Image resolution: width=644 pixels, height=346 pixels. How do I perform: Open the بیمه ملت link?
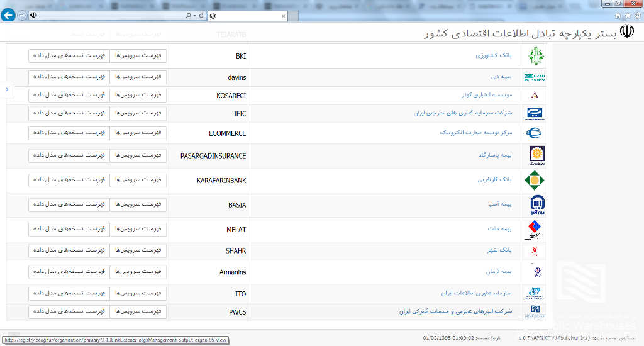[x=499, y=228]
